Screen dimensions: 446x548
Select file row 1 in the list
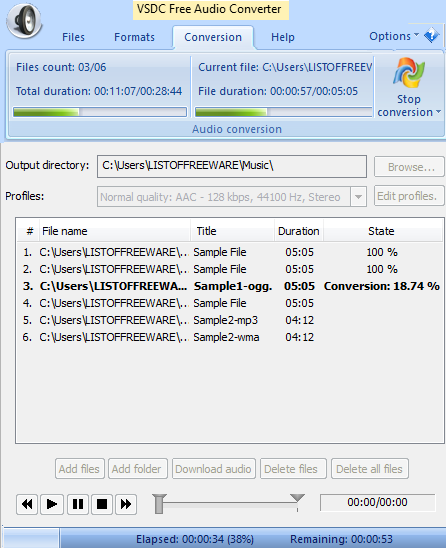tap(230, 252)
